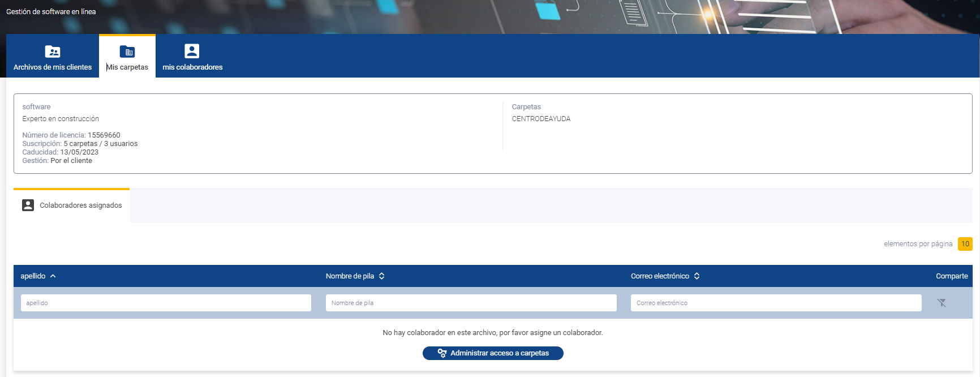The image size is (980, 377).
Task: Switch to Archivos de mis clientes tab
Action: [53, 56]
